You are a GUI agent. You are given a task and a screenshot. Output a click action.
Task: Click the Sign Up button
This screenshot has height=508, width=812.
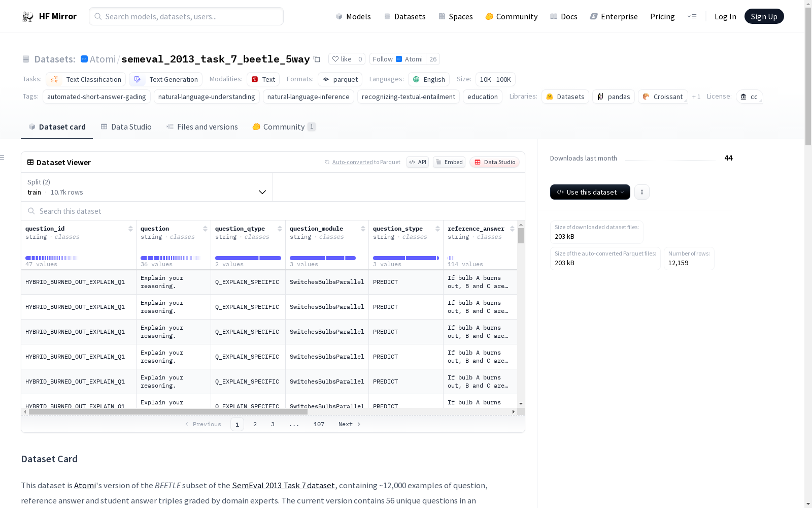click(x=764, y=16)
